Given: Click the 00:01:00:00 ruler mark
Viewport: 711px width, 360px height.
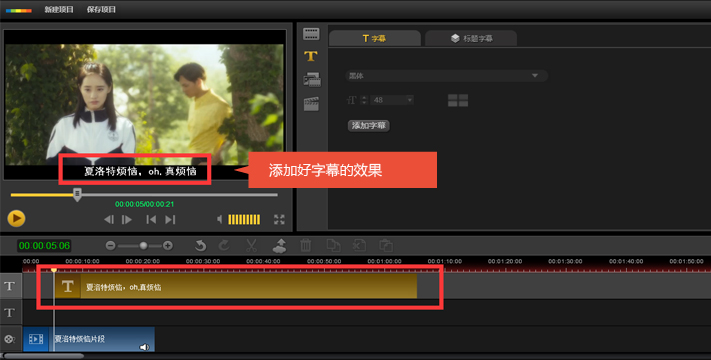Looking at the screenshot, I should click(x=384, y=262).
